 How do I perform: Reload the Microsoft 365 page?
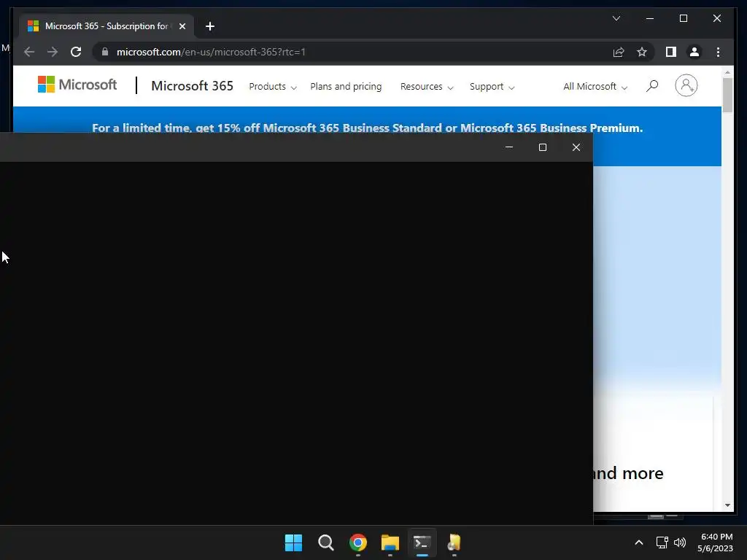pyautogui.click(x=76, y=52)
